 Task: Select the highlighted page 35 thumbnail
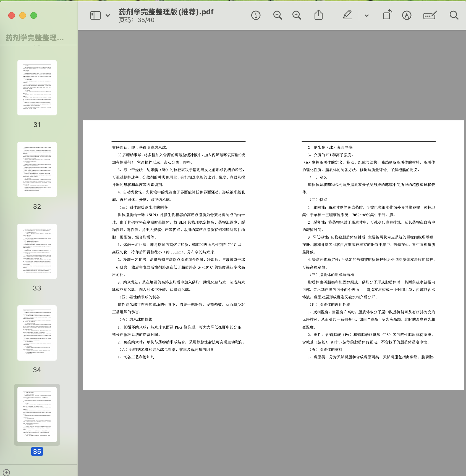click(37, 415)
